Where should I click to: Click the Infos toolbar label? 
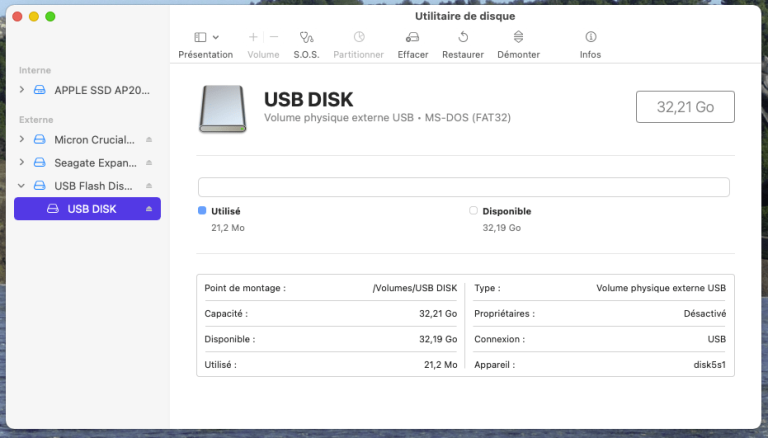[x=590, y=54]
